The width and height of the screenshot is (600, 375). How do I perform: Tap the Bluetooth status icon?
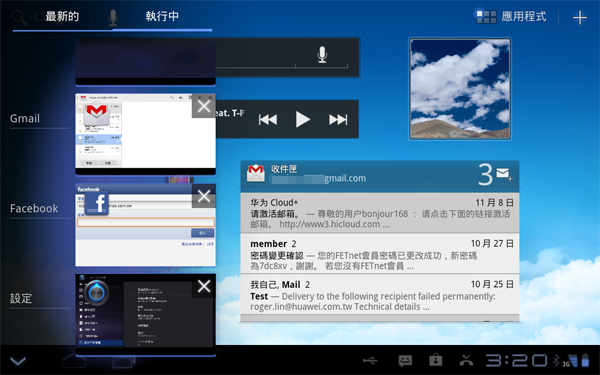click(x=556, y=360)
